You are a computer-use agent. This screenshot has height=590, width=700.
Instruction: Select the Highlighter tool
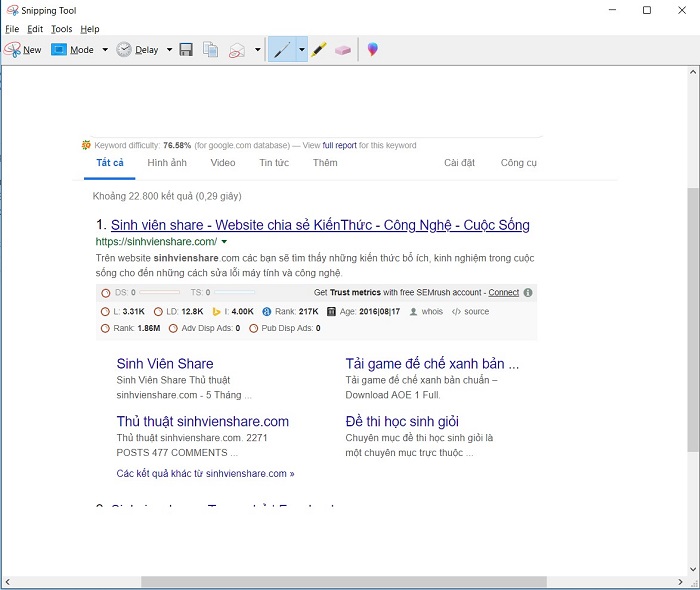coord(319,49)
